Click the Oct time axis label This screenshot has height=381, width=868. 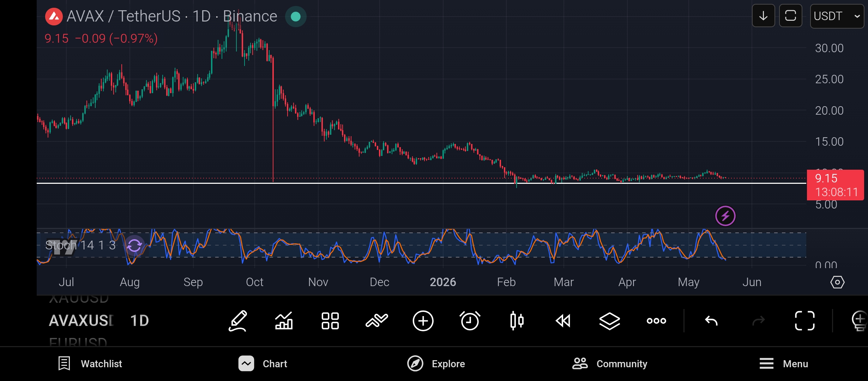(x=255, y=282)
